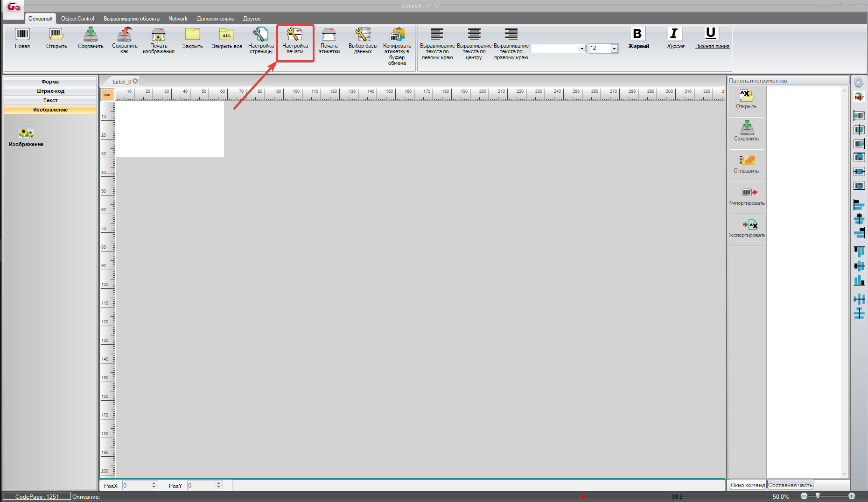Align text to center

tap(474, 44)
